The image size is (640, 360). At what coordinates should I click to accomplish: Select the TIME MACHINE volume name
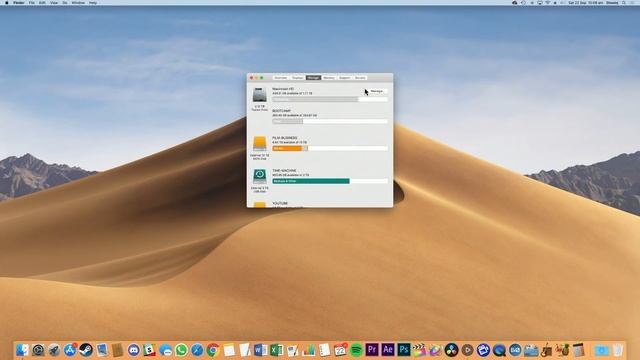point(284,171)
